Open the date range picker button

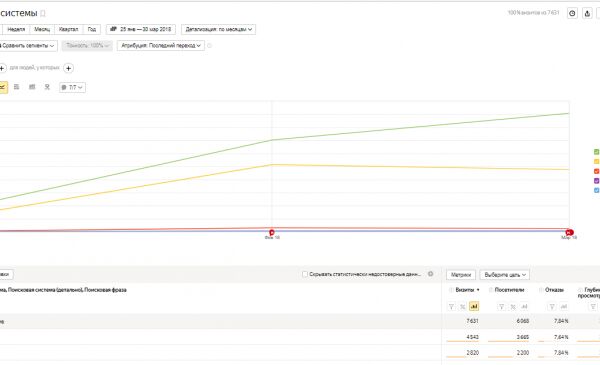pos(141,29)
